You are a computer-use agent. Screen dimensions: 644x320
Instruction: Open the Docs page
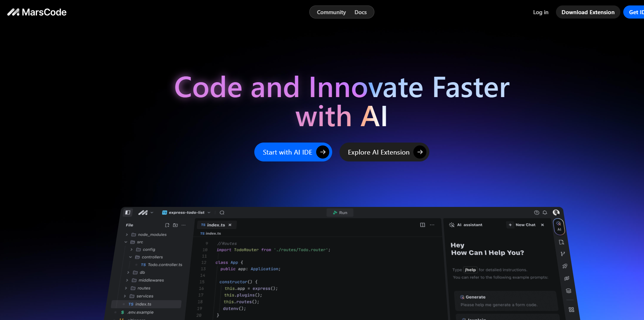[x=361, y=12]
